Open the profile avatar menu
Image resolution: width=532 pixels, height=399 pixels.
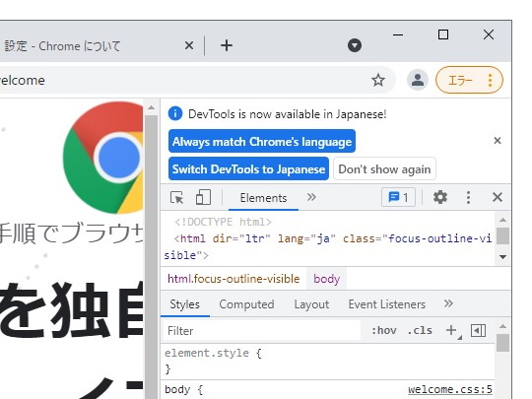coord(418,81)
